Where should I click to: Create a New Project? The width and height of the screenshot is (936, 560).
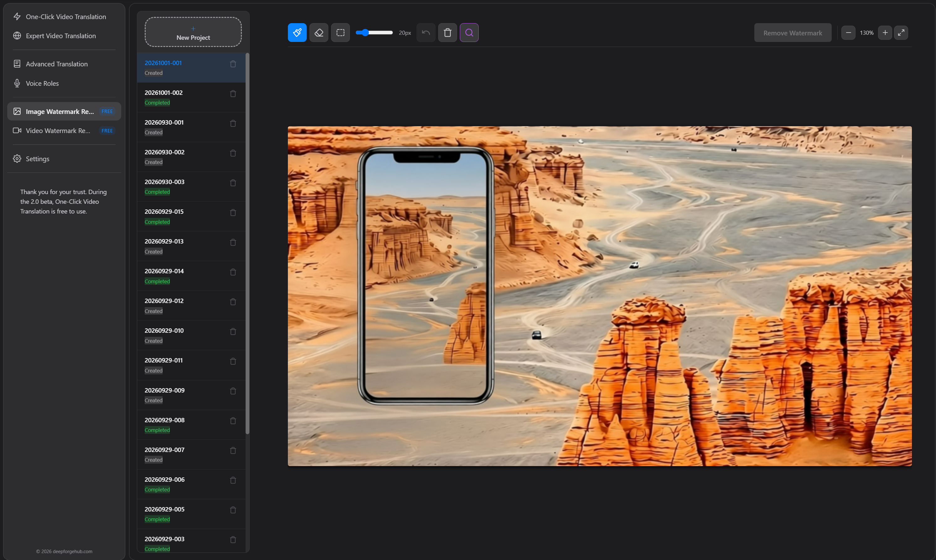click(193, 33)
